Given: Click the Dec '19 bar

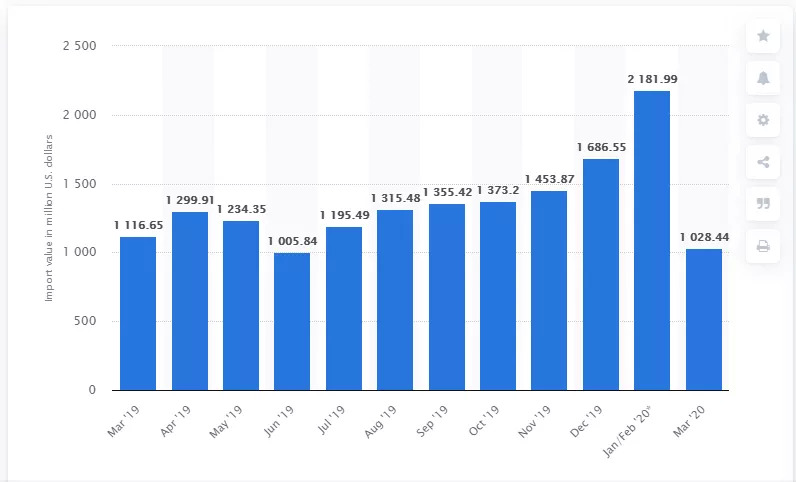Looking at the screenshot, I should (601, 274).
